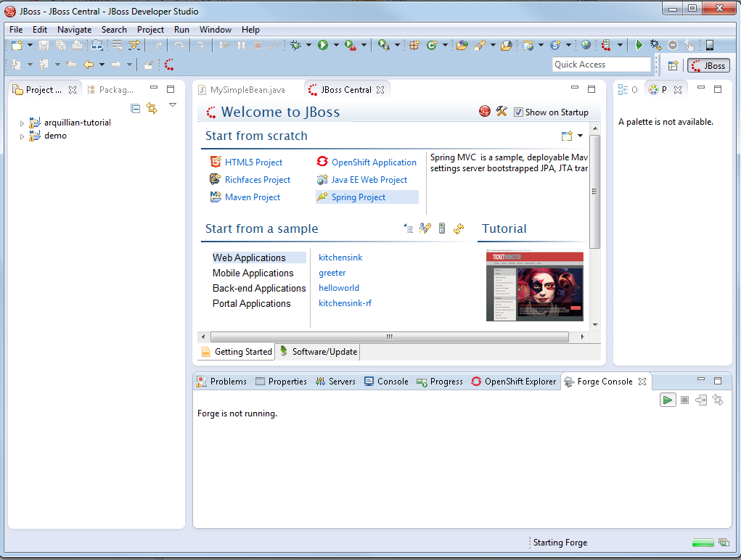Open the Back history dropdown arrow
The height and width of the screenshot is (560, 741).
point(102,65)
